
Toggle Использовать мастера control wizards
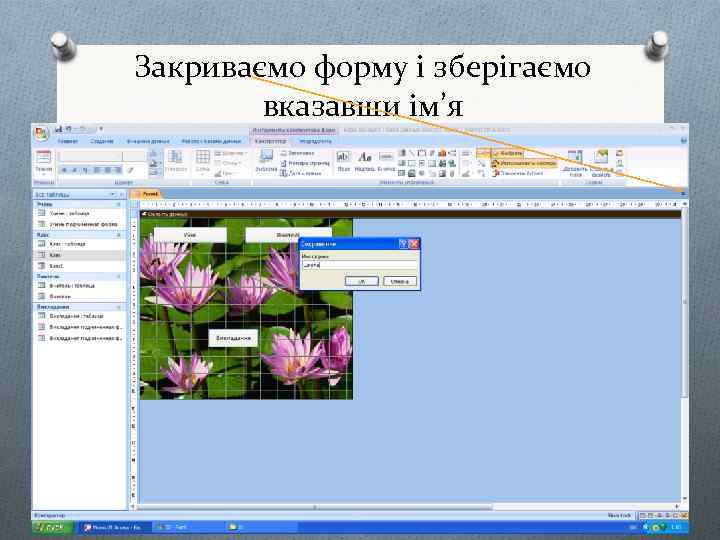point(524,163)
